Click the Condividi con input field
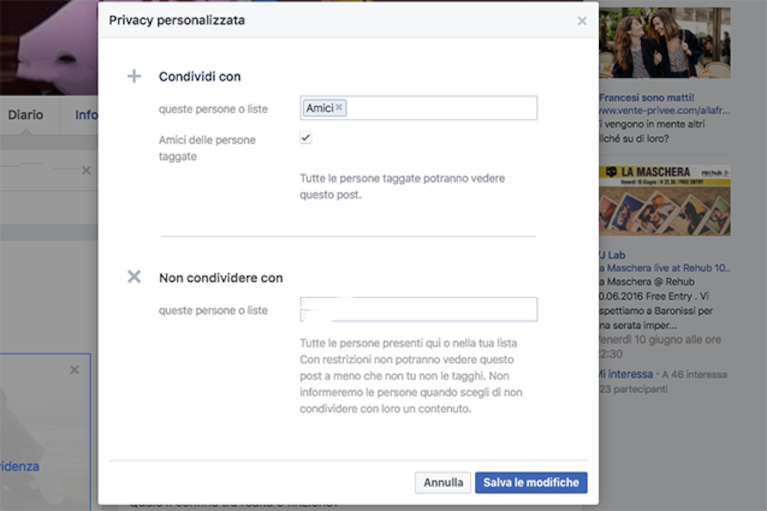767x511 pixels. (x=419, y=108)
